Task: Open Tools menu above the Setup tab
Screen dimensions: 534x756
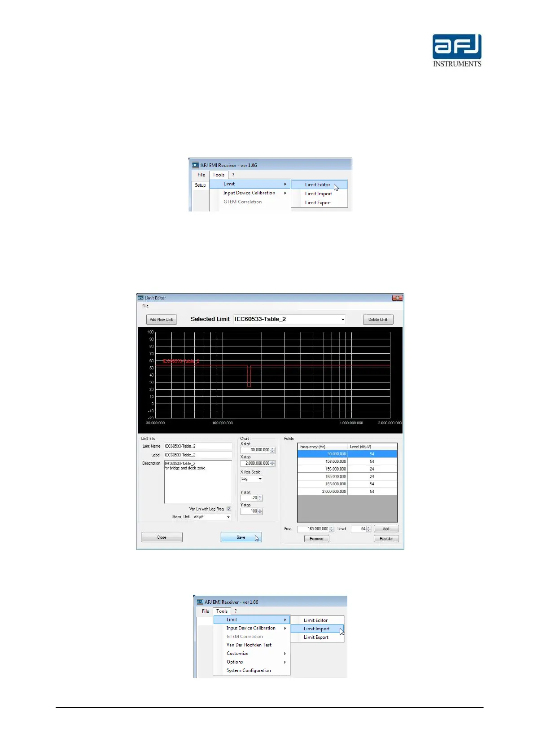Action: [219, 175]
